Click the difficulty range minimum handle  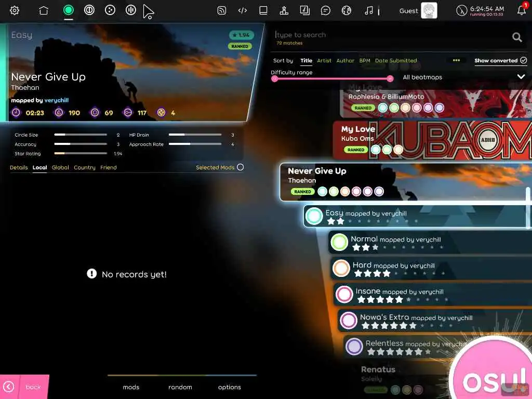coord(274,79)
